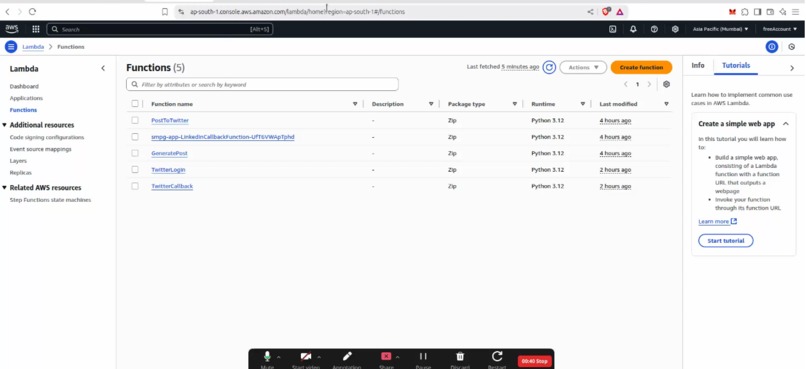Sort by Function name column arrow
This screenshot has width=806, height=369.
(x=355, y=104)
